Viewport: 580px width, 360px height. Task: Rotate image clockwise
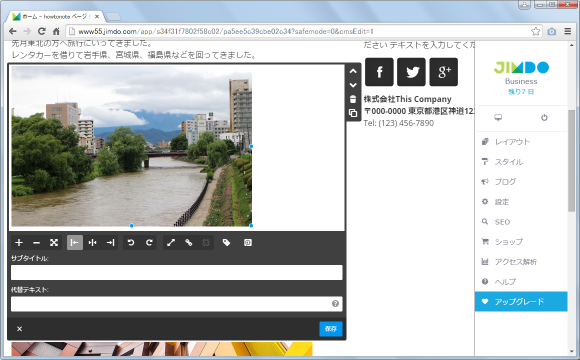pyautogui.click(x=149, y=243)
